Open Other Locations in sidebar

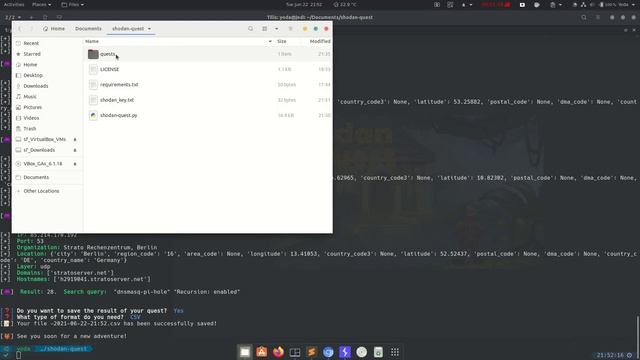pos(47,191)
